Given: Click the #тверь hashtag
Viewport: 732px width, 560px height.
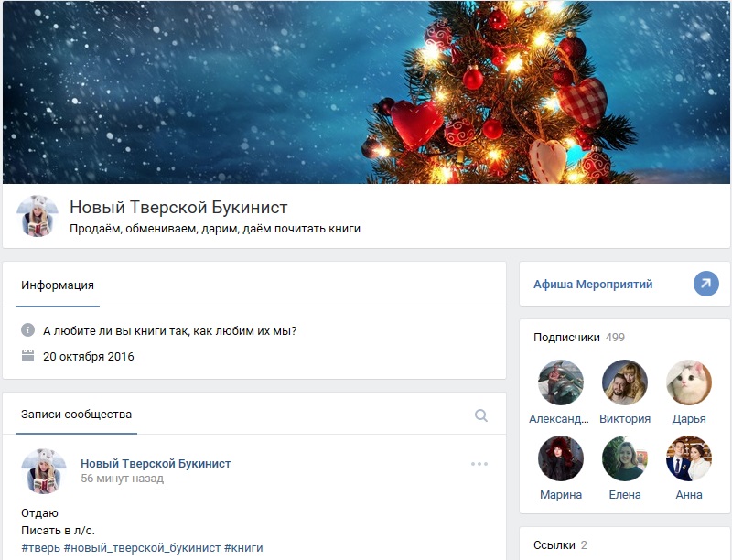Looking at the screenshot, I should click(40, 548).
